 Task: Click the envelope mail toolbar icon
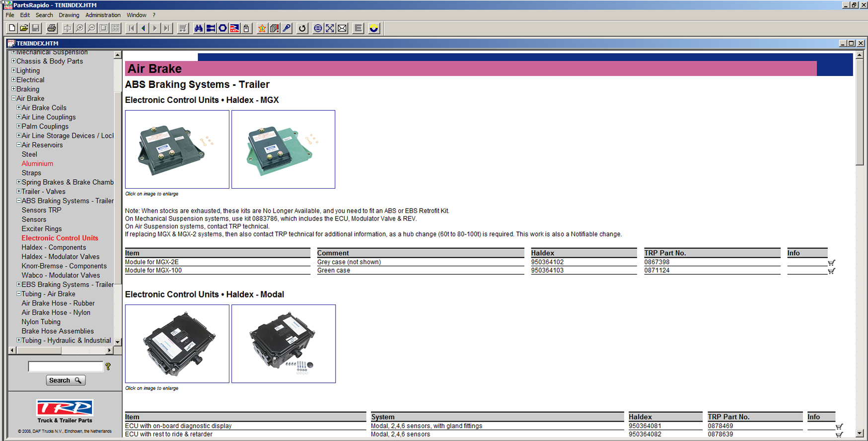click(x=342, y=28)
